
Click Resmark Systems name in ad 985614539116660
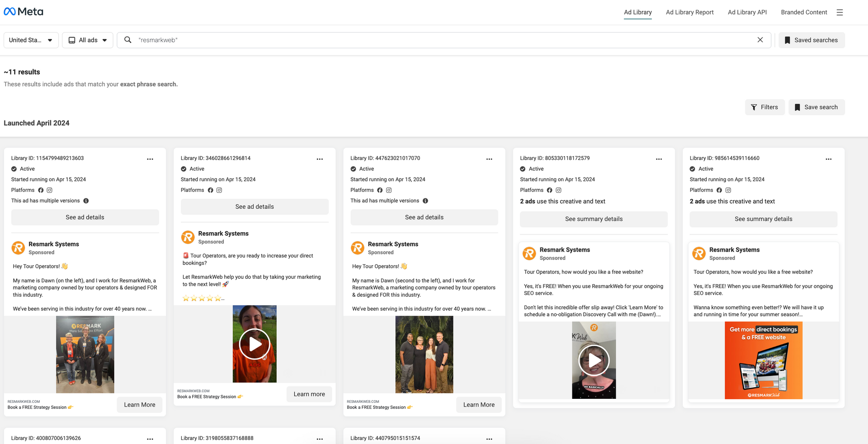coord(734,250)
